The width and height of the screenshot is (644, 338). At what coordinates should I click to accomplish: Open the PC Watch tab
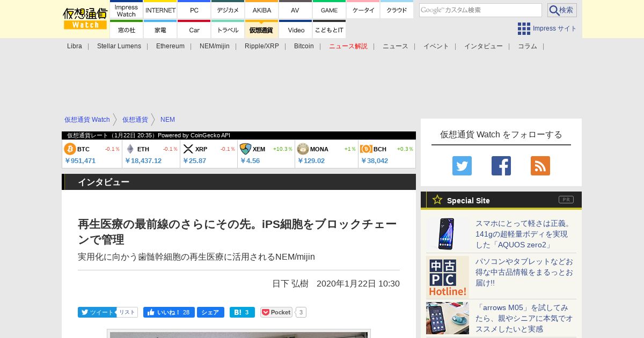click(194, 10)
